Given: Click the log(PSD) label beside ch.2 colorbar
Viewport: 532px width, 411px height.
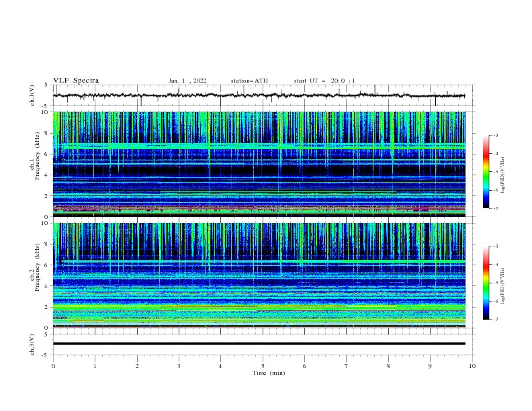Looking at the screenshot, I should click(502, 285).
